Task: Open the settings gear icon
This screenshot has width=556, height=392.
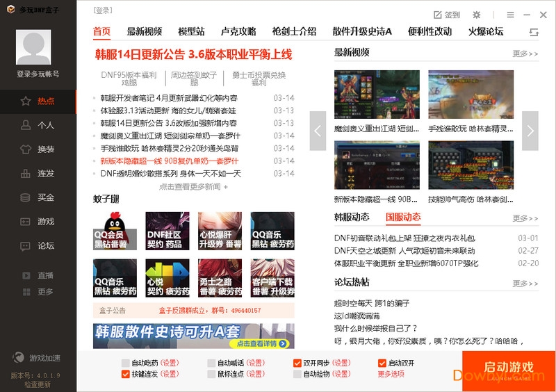Action: tap(477, 15)
